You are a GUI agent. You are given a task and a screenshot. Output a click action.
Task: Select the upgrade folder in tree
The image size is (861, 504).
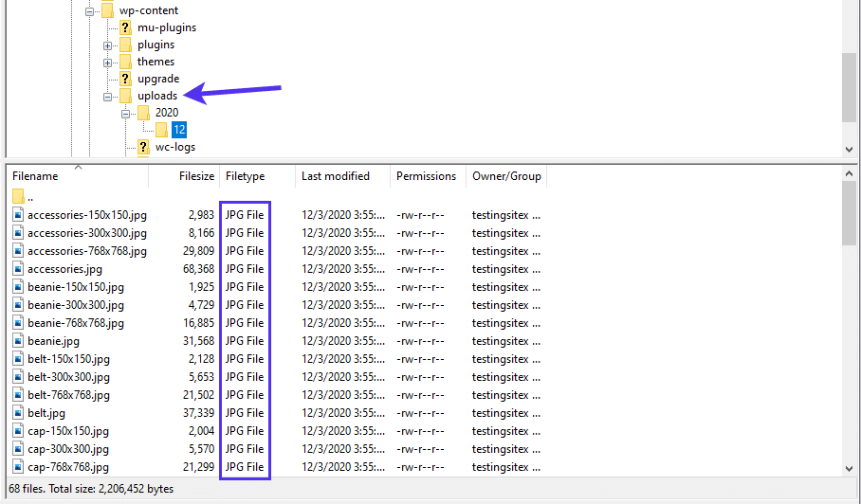(x=157, y=79)
